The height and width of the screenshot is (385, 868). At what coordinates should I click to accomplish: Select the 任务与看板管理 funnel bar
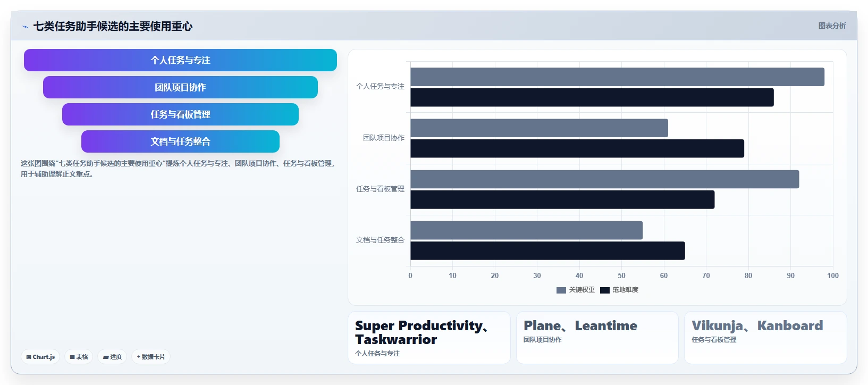[x=180, y=114]
